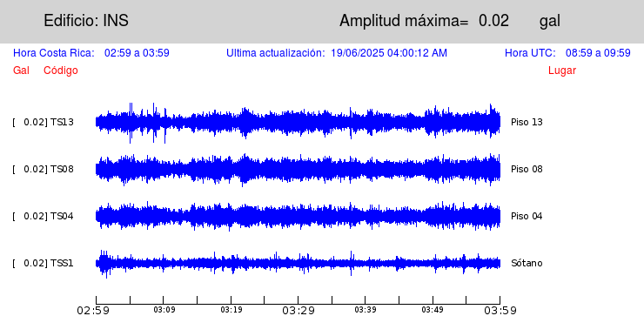Click the update timestamp 19/06/2025 04:00:12 AM
Screen dimensions: 644x316
pyautogui.click(x=389, y=53)
